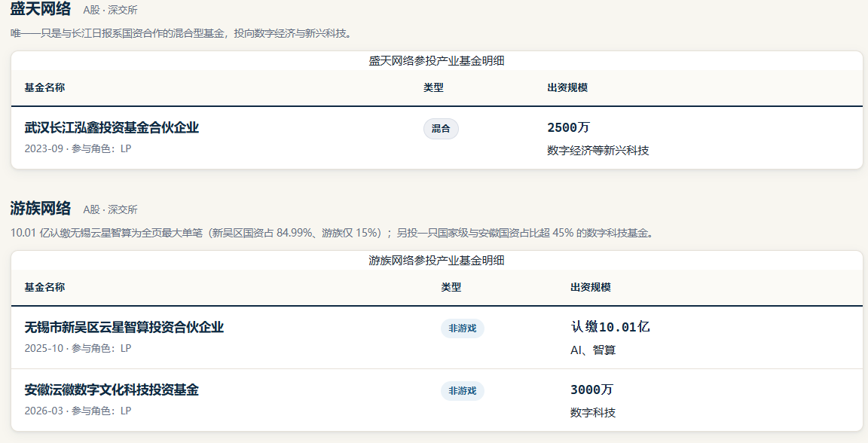Click the 基金名称 header in 盛天网络 table
The height and width of the screenshot is (443, 868).
pos(45,87)
